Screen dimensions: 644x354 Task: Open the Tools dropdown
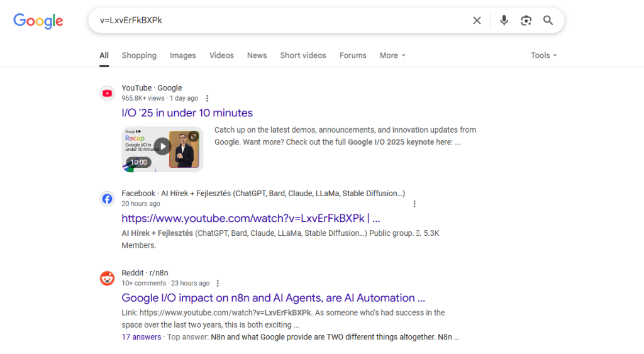[544, 55]
